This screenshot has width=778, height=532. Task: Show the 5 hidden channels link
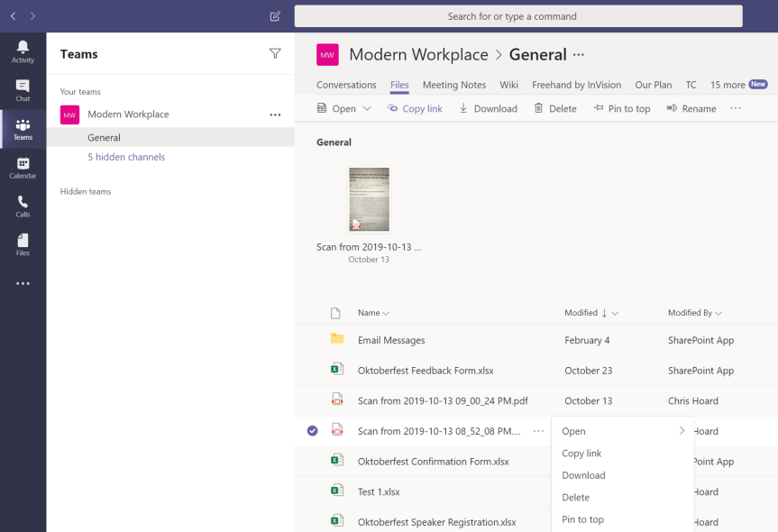click(126, 157)
